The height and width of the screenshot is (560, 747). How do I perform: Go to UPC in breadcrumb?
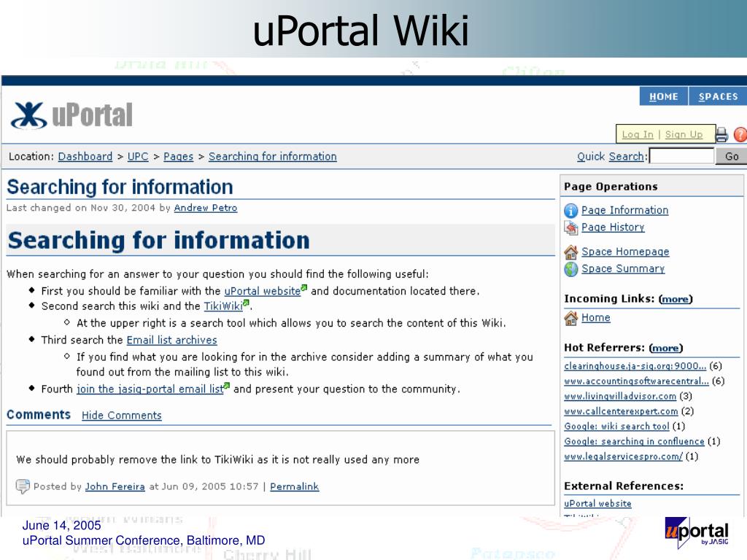coord(138,157)
